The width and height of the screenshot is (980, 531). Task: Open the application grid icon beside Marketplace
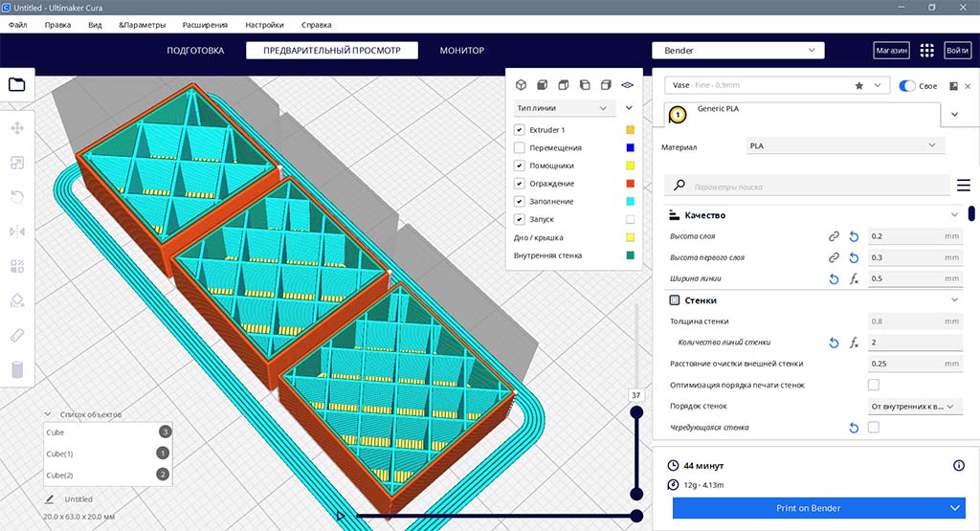[x=926, y=50]
